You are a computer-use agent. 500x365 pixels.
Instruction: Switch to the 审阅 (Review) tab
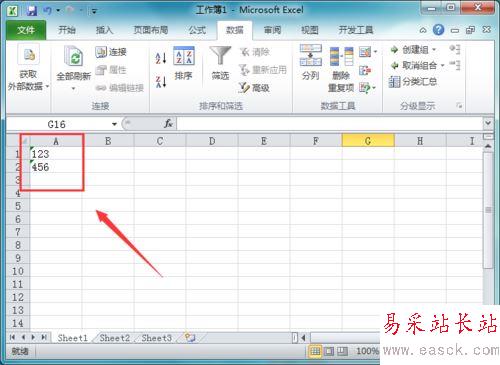[x=272, y=30]
